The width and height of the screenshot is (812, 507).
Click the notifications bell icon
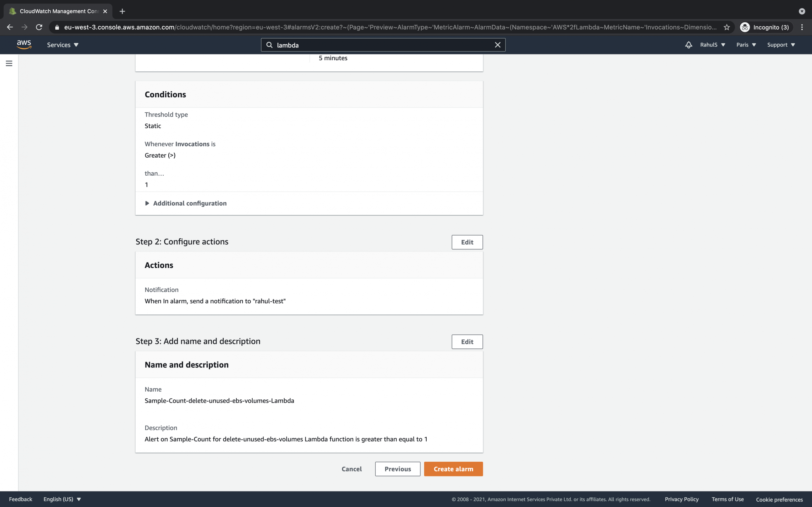pos(689,45)
